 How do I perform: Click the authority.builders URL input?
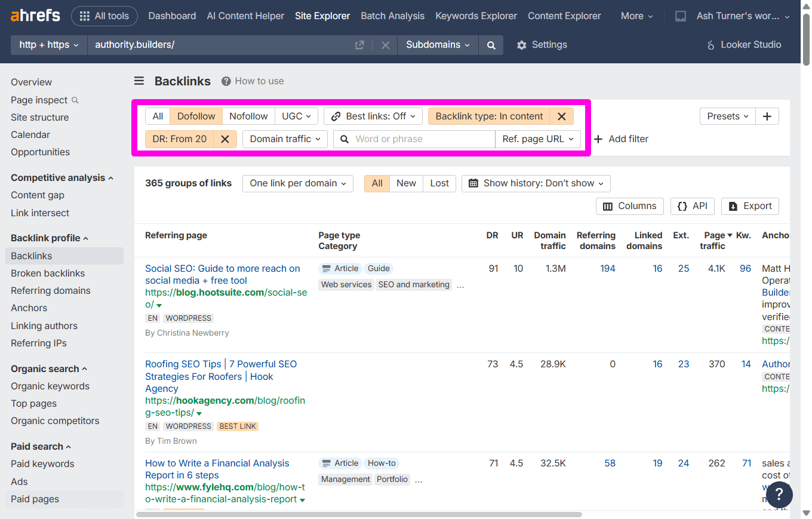click(220, 45)
